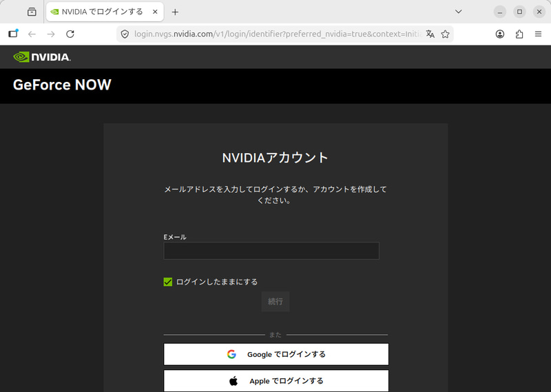Click the Eメール input field

pos(271,251)
